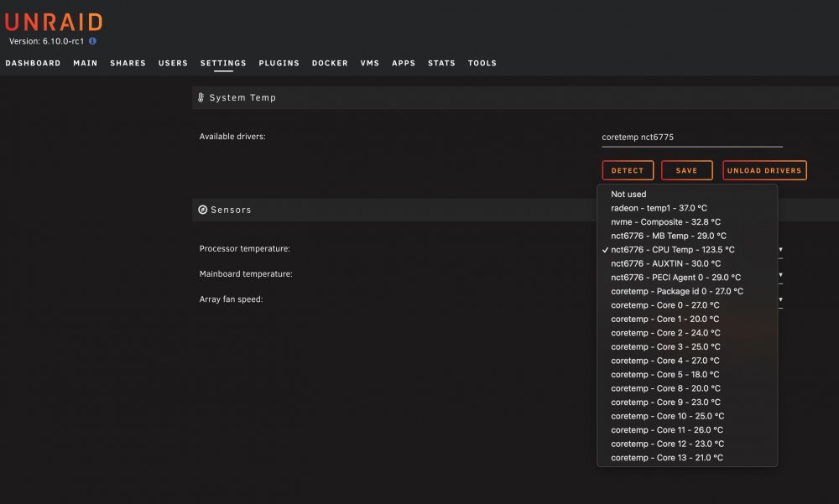This screenshot has width=839, height=504.
Task: Switch to the Docker tab
Action: [330, 63]
